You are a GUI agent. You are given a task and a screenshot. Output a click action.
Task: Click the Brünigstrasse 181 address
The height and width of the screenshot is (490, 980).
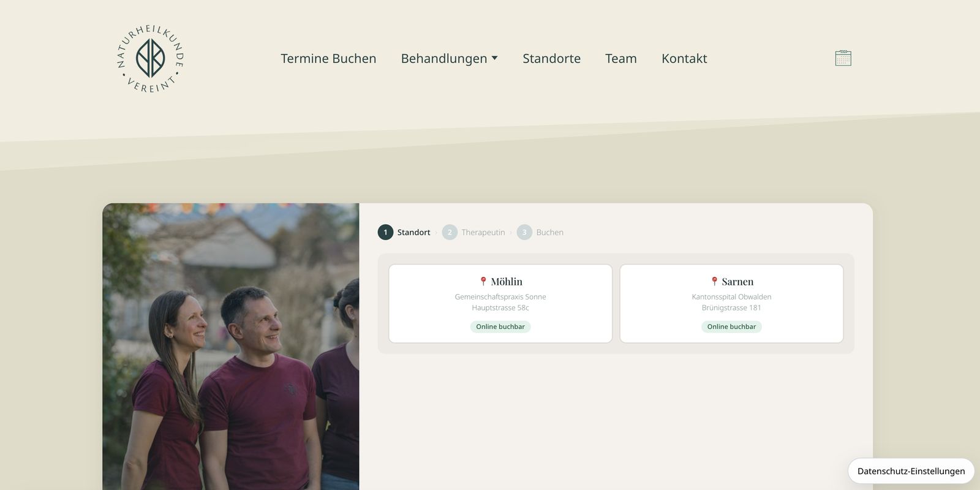point(731,308)
